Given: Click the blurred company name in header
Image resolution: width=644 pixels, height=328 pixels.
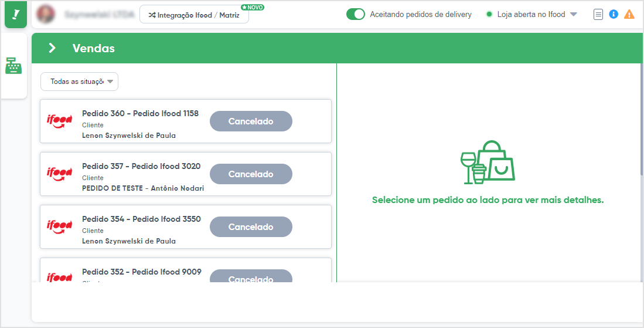Looking at the screenshot, I should [x=100, y=15].
